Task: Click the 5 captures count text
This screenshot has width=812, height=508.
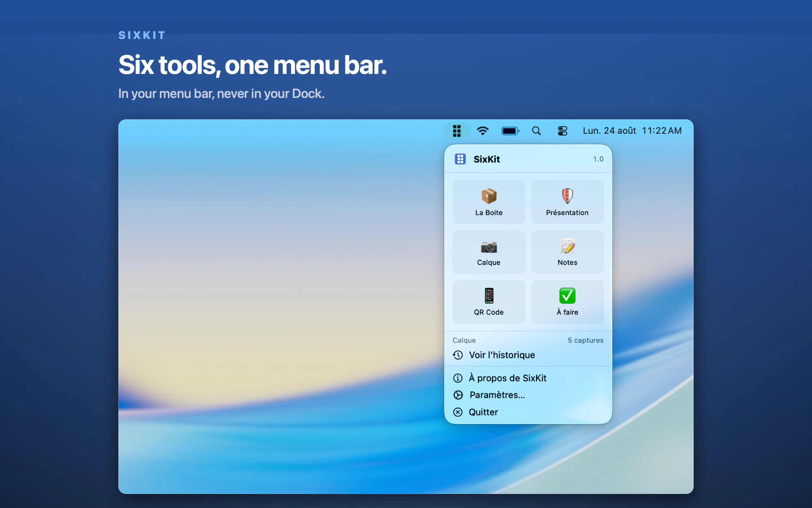Action: point(586,340)
